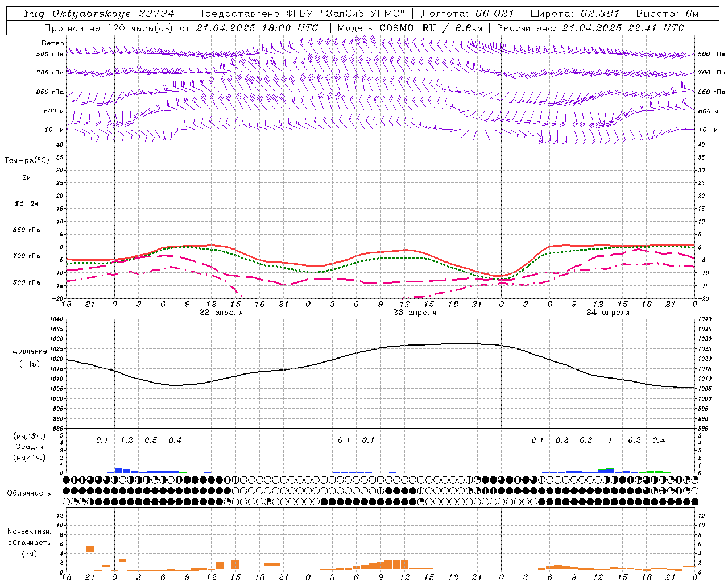728x582 pixels.
Task: Select the (гПа) pressure unit label
Action: coord(30,364)
